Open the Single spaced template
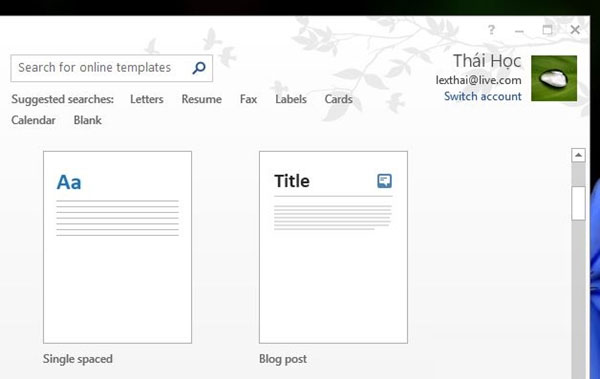 coord(117,247)
